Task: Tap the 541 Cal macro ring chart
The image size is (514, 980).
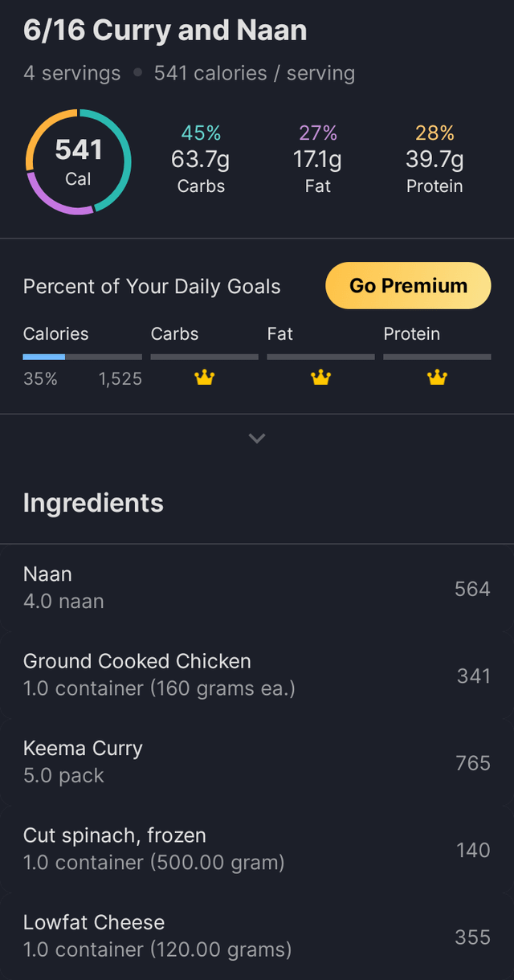Action: coord(78,161)
